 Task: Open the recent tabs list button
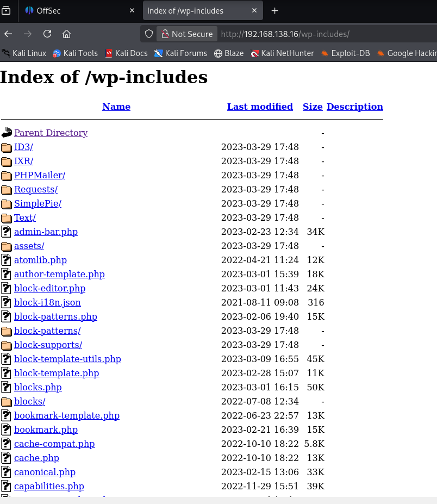point(7,11)
